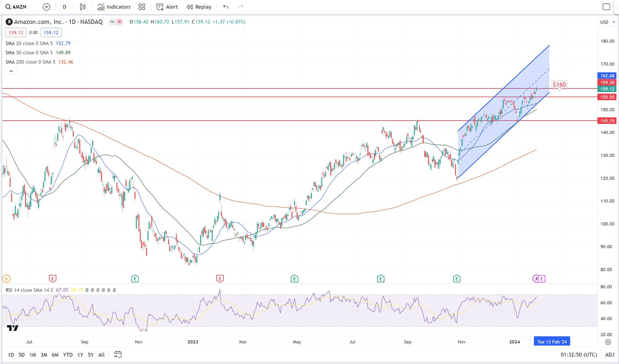Open AMZN symbol search

[16, 7]
